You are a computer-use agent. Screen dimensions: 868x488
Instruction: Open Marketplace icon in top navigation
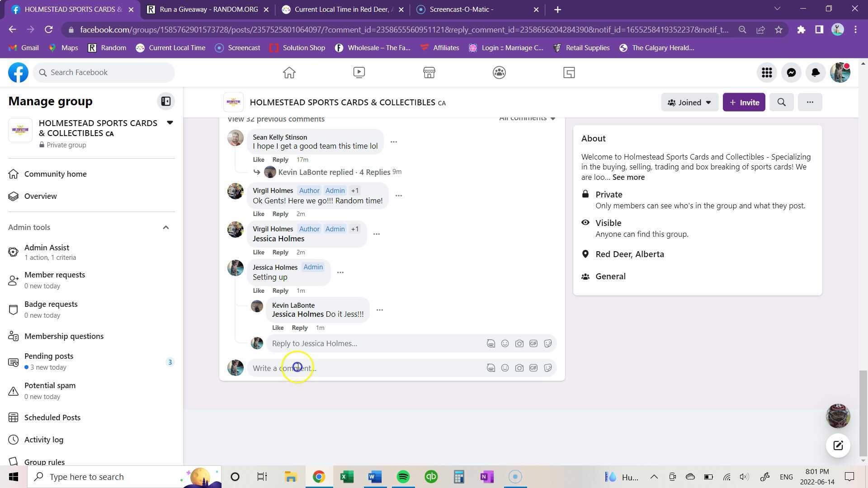(x=429, y=72)
